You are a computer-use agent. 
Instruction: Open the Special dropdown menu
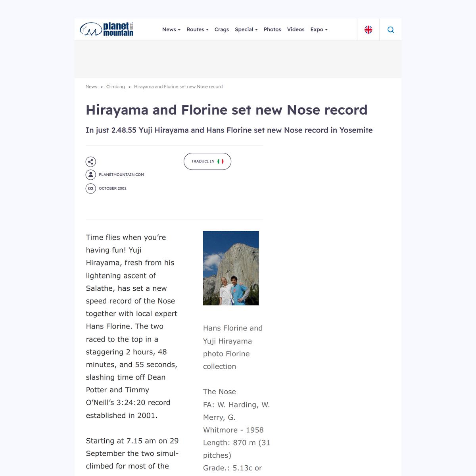click(x=246, y=29)
